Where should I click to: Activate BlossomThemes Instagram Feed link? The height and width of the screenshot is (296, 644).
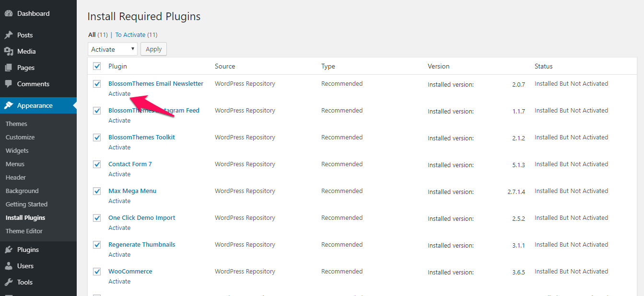119,120
